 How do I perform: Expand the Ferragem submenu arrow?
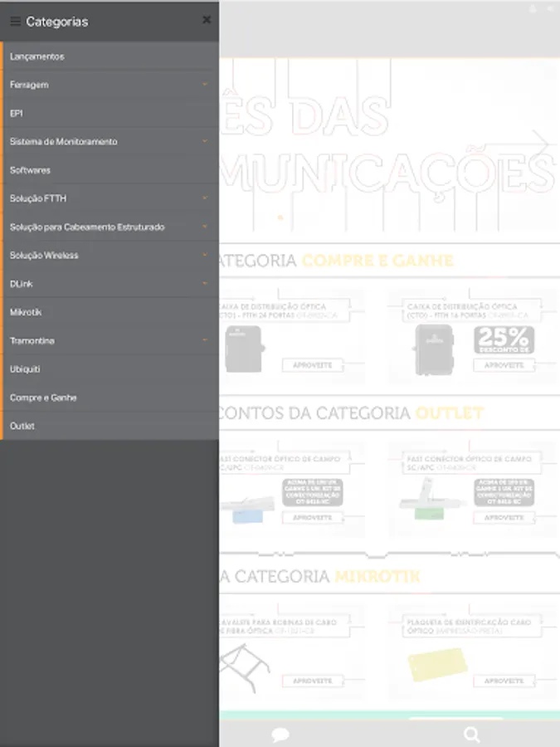[x=205, y=85]
